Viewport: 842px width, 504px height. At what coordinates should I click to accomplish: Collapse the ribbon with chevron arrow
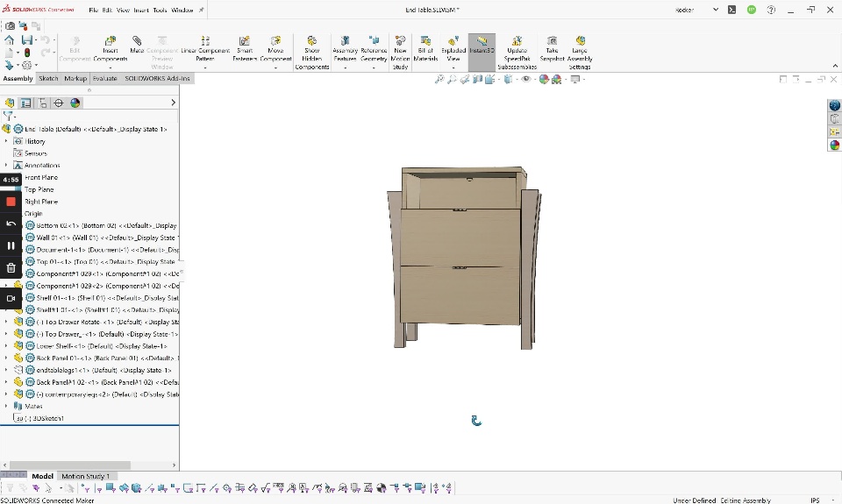835,66
